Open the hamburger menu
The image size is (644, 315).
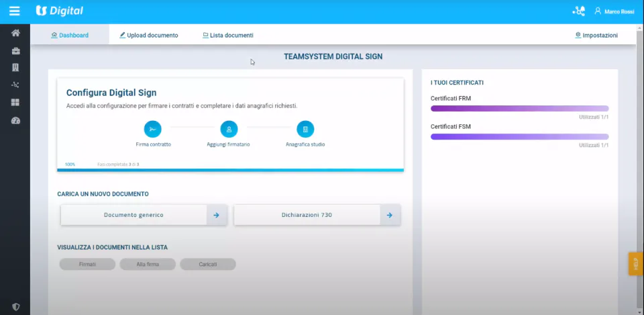pos(14,11)
